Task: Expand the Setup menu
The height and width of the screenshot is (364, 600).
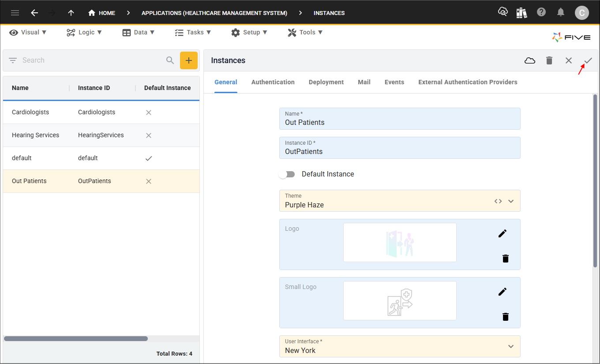Action: (249, 32)
